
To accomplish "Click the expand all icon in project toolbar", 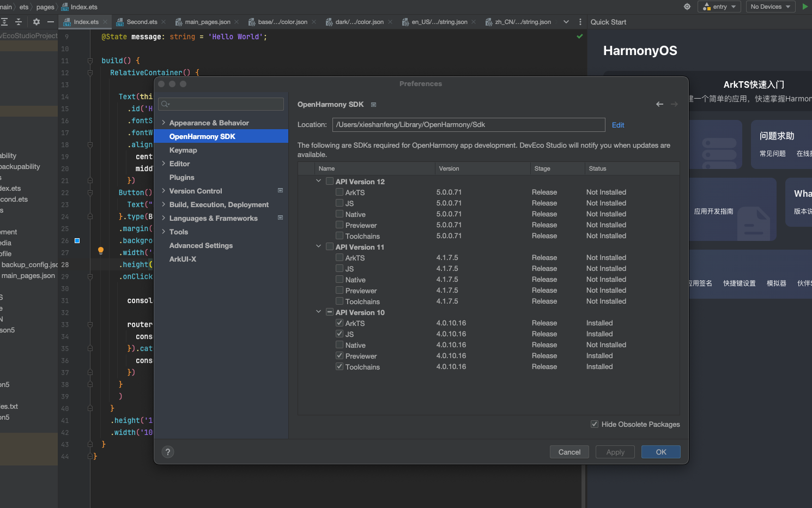I will tap(4, 22).
